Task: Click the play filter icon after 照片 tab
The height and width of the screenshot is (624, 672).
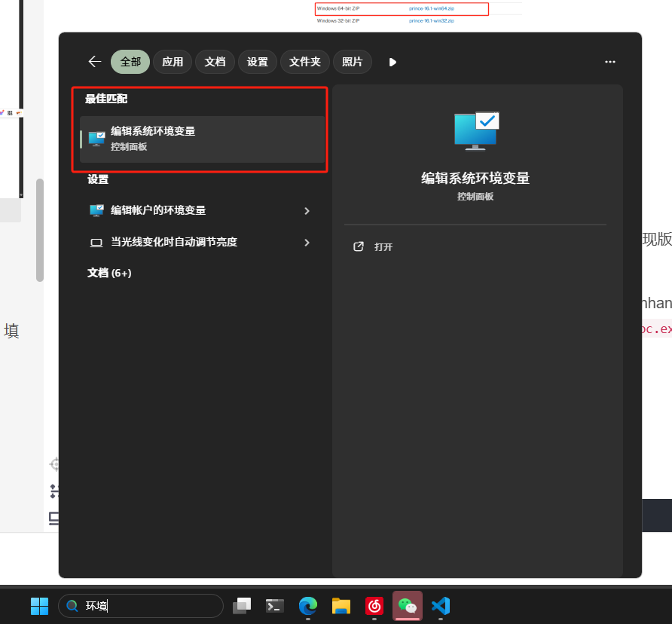Action: pyautogui.click(x=393, y=62)
